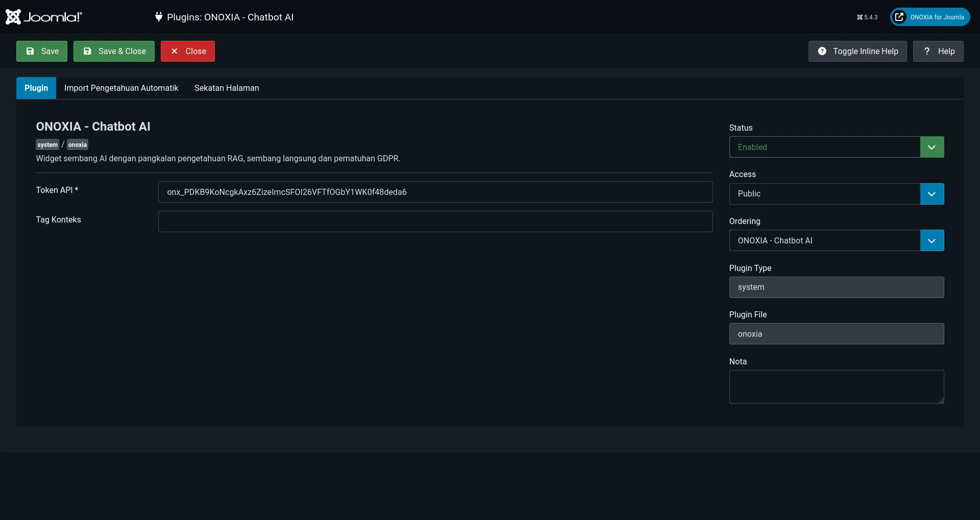Image resolution: width=980 pixels, height=520 pixels.
Task: Click the Joomla logo
Action: [x=44, y=17]
